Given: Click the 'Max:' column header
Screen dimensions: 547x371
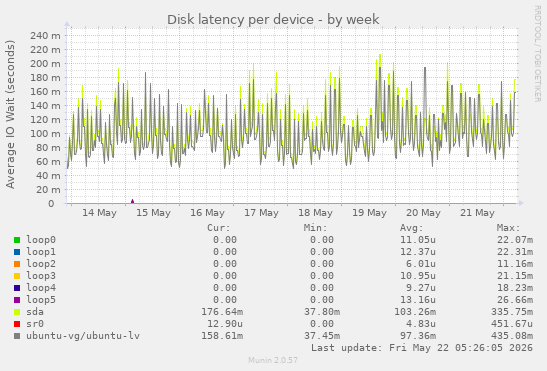Looking at the screenshot, I should 508,228.
